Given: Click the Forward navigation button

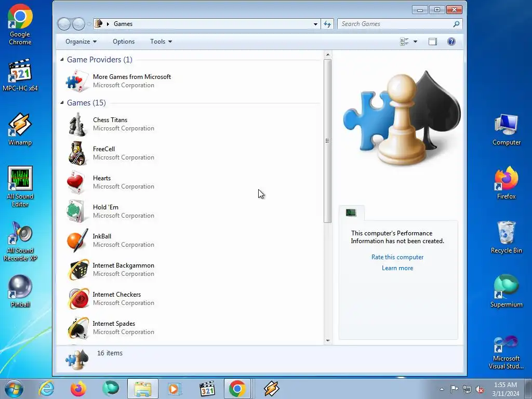Looking at the screenshot, I should click(79, 24).
